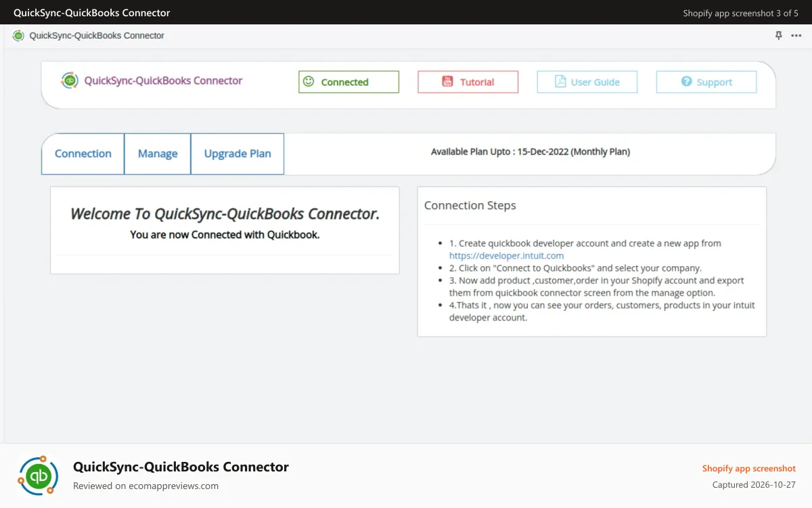Click the green Connected status button

pyautogui.click(x=348, y=82)
